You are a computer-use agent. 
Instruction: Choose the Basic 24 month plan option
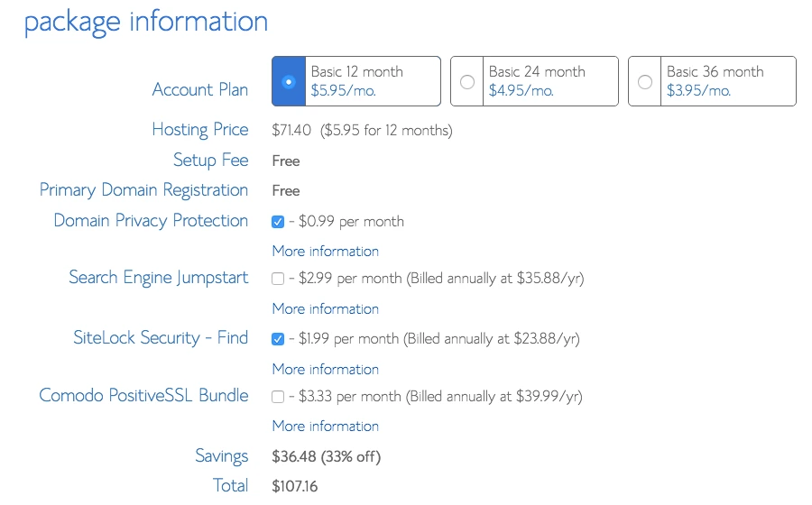[466, 81]
